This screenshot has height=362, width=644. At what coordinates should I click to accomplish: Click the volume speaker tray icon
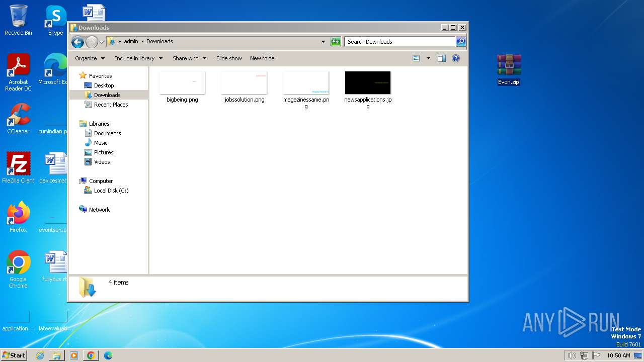coord(572,355)
